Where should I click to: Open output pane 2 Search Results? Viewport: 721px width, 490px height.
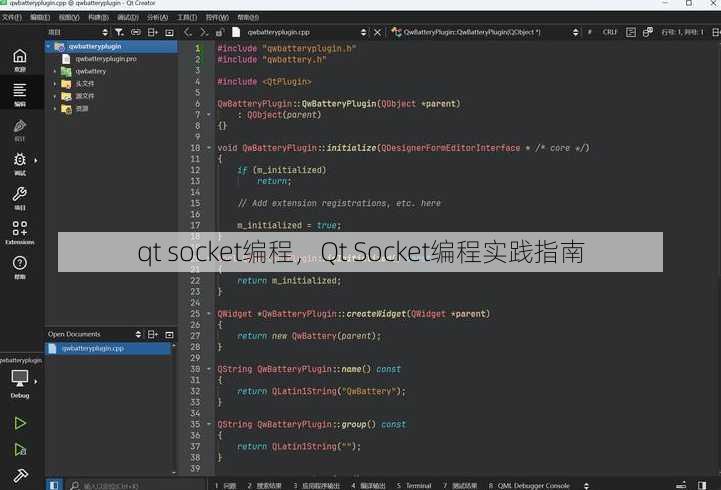tap(264, 485)
